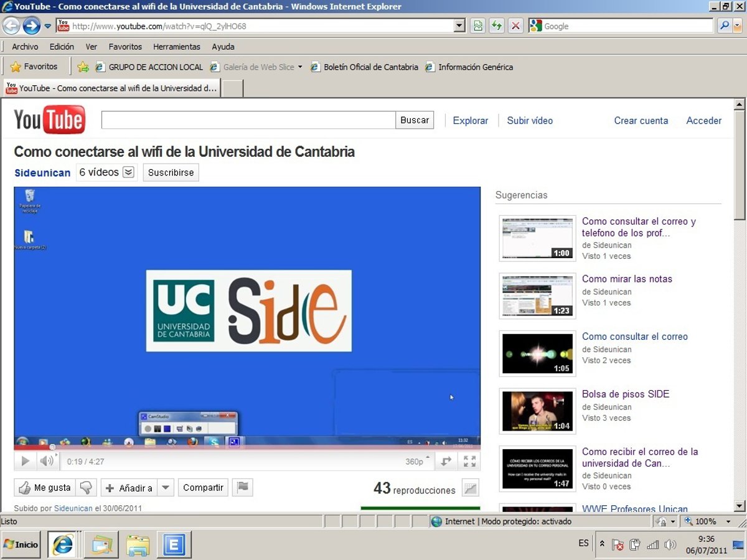747x560 pixels.
Task: Flag the video with the flag icon
Action: tap(242, 487)
